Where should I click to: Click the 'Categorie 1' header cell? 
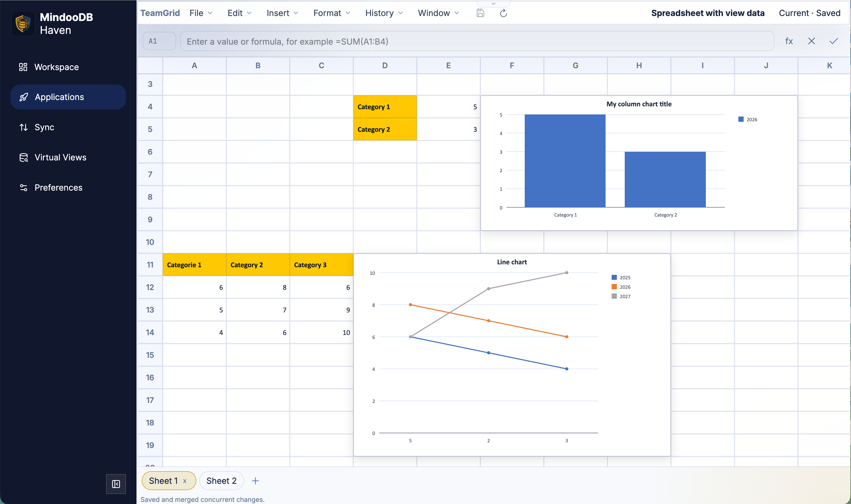click(194, 265)
